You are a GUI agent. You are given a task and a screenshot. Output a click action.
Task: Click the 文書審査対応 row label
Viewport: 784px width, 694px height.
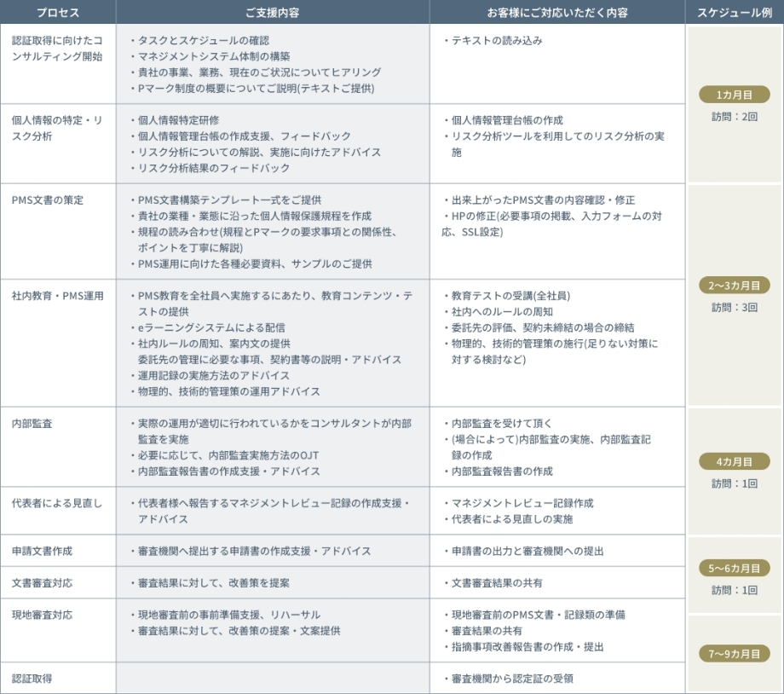(42, 583)
